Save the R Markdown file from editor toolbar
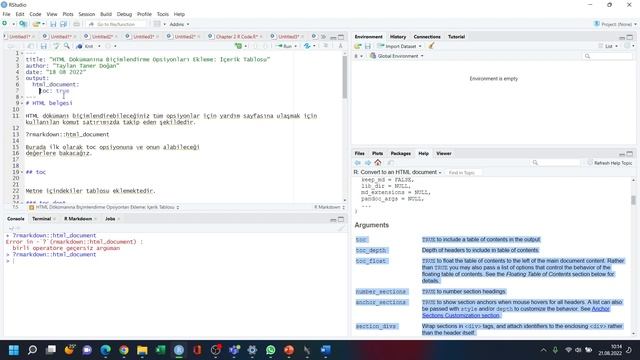This screenshot has width=640, height=360. (x=44, y=46)
